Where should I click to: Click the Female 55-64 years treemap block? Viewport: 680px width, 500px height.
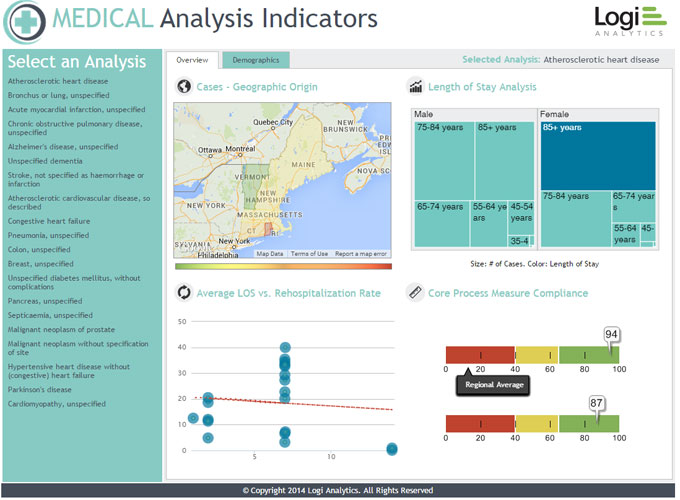pos(625,235)
